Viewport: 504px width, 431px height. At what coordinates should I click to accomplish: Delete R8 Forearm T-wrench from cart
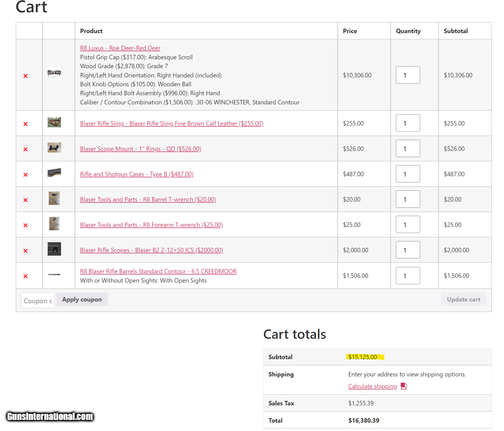[26, 225]
